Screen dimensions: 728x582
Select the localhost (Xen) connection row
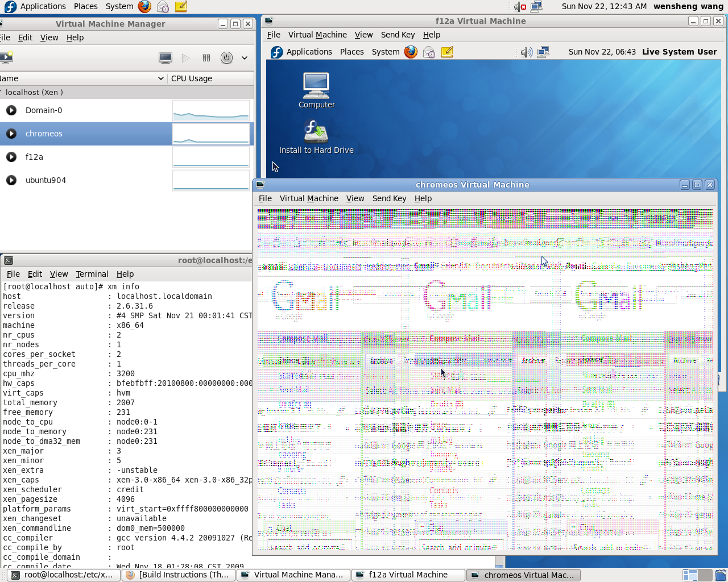click(x=127, y=92)
